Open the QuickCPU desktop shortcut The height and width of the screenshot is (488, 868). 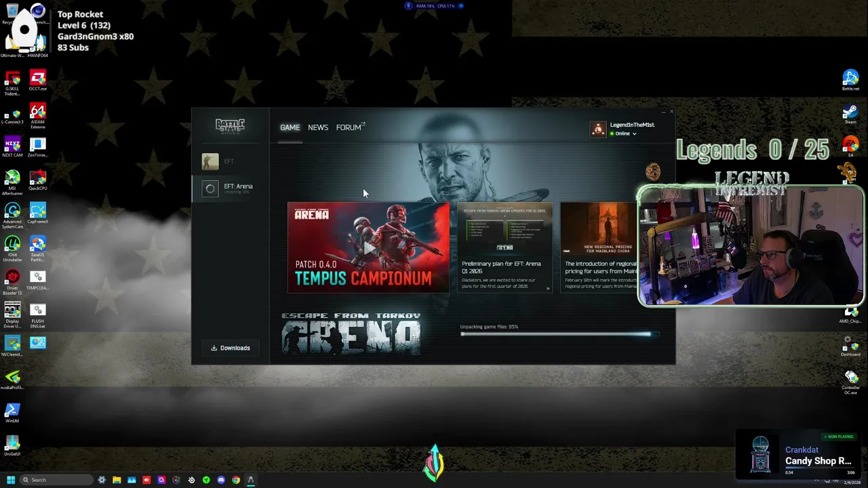coord(38,180)
